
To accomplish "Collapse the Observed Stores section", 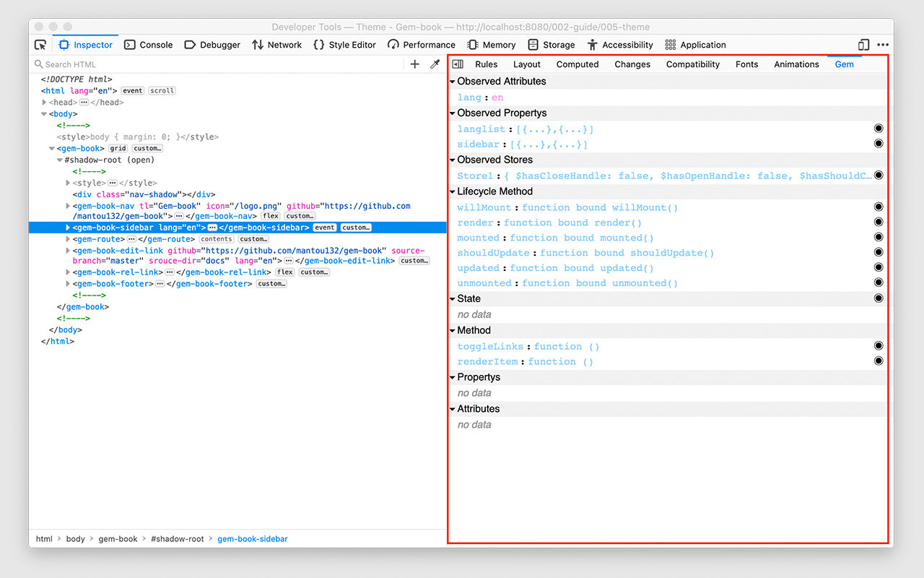I will point(453,160).
